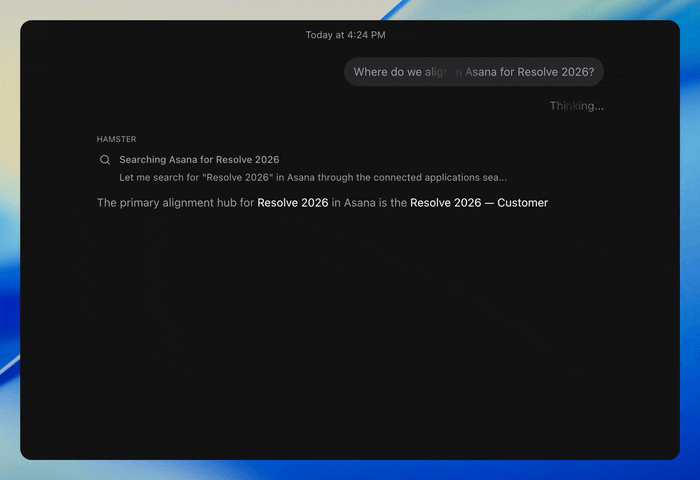Click the empty dark area below the reply

tap(350, 330)
